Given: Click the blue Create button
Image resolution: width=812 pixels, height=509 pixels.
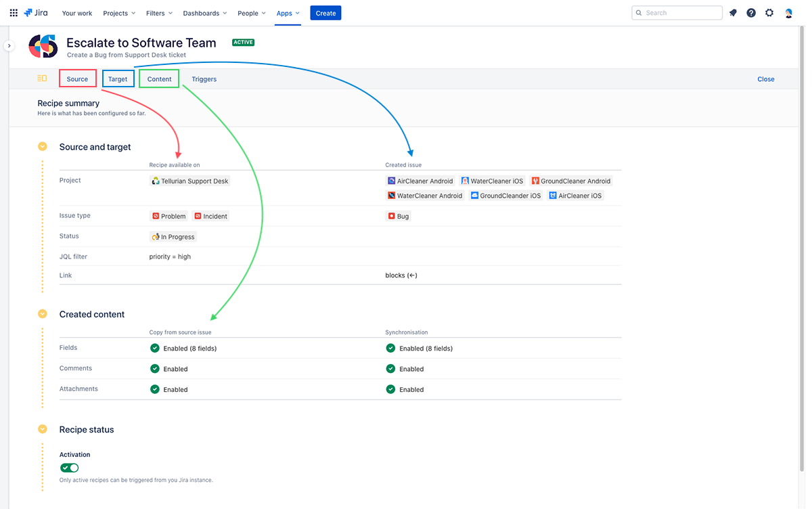Looking at the screenshot, I should (325, 13).
